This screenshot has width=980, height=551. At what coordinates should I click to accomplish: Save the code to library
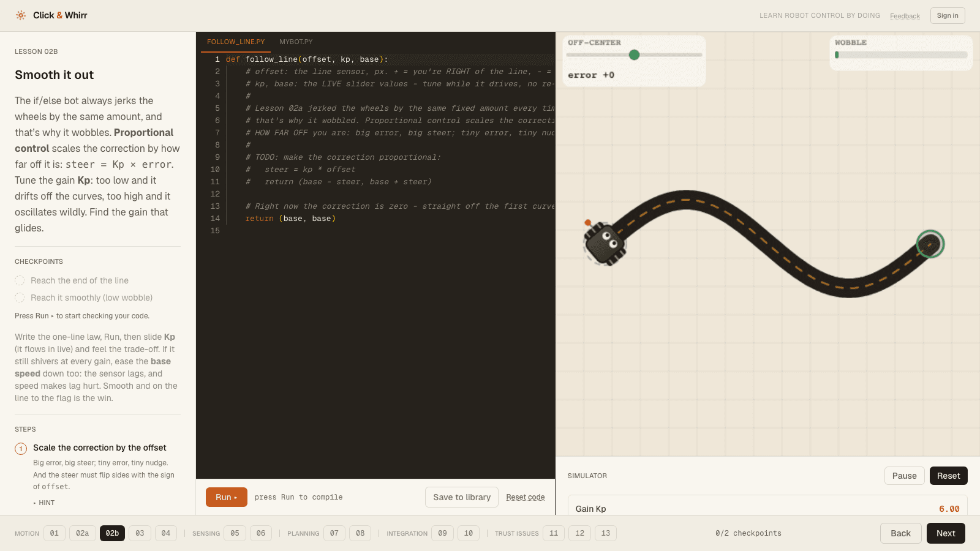pos(462,497)
